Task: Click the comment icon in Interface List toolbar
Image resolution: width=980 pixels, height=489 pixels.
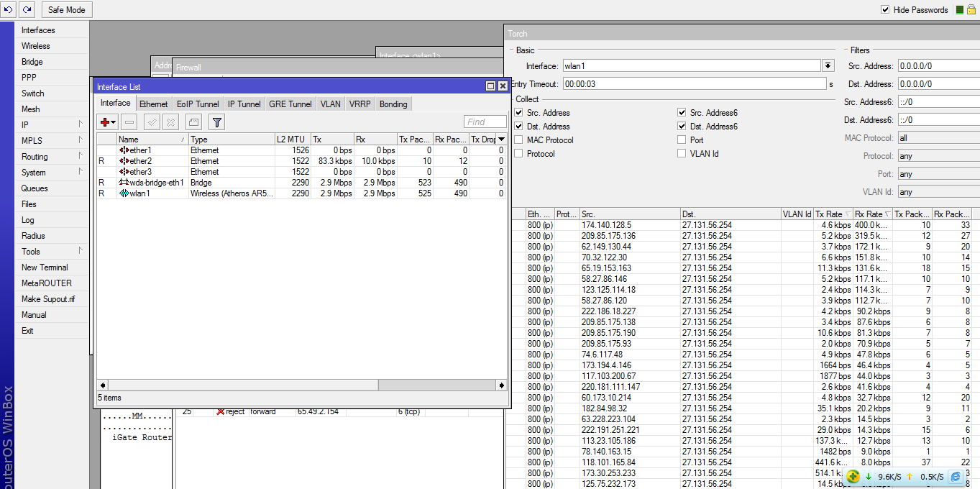Action: coord(193,122)
